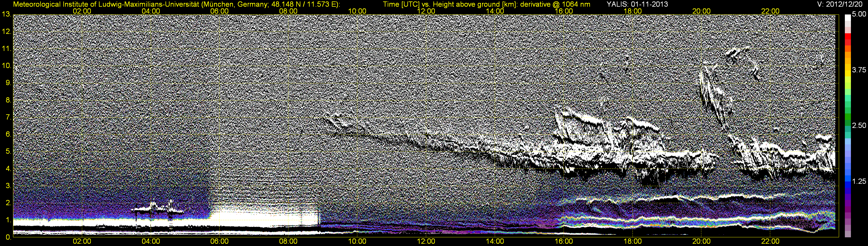Click the 22:00 label on the bottom time axis
The width and height of the screenshot is (868, 246).
pos(770,242)
